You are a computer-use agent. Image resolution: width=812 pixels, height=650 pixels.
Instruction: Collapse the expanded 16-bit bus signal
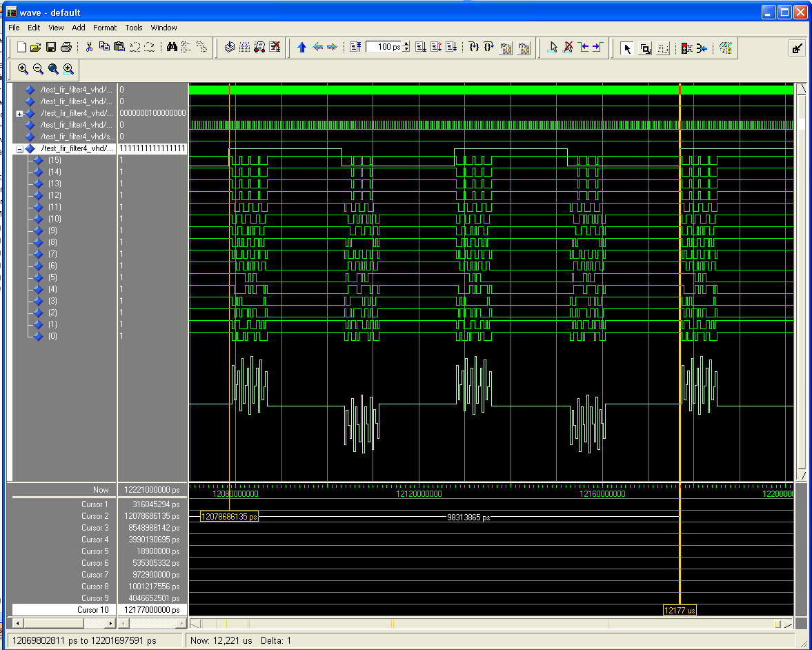pyautogui.click(x=19, y=149)
